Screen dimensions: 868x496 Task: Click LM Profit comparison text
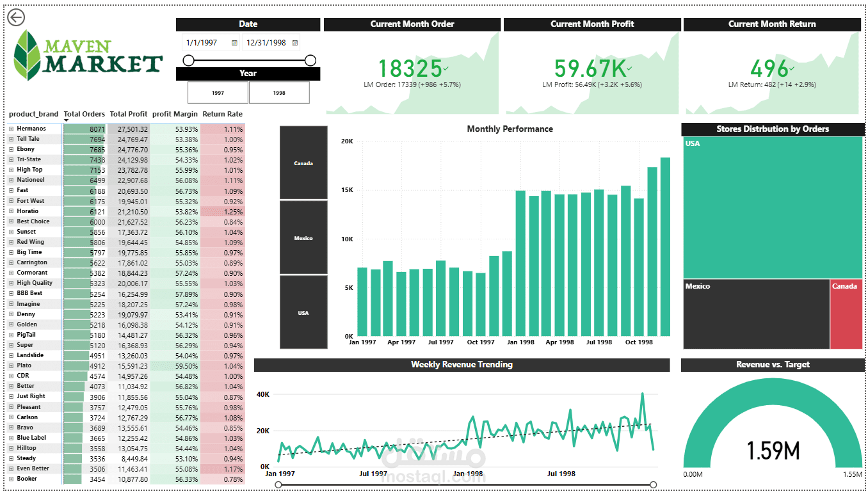pos(592,84)
